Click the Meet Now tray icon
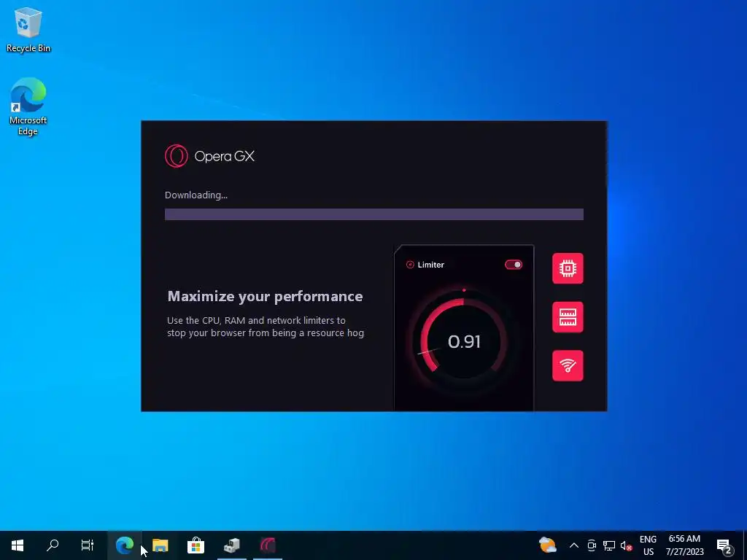747x560 pixels. pos(592,545)
